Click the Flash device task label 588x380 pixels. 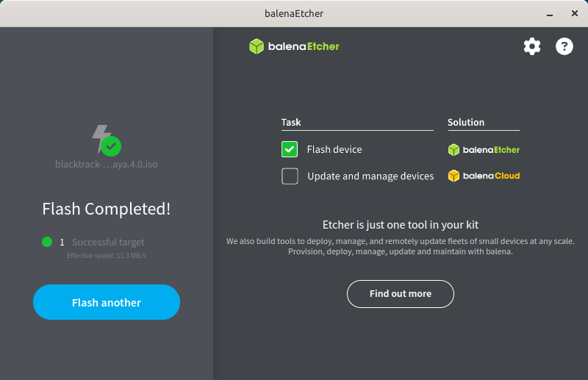click(x=334, y=150)
